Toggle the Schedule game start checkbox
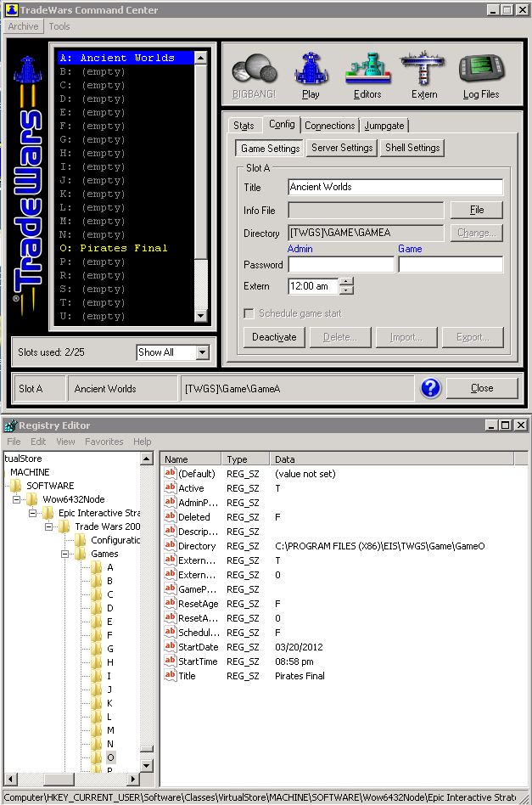 point(249,313)
